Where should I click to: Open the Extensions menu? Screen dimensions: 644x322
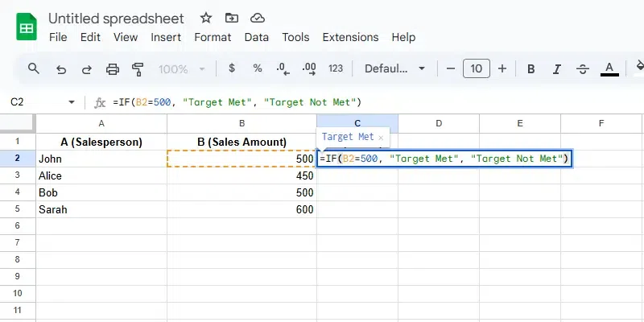(x=350, y=37)
